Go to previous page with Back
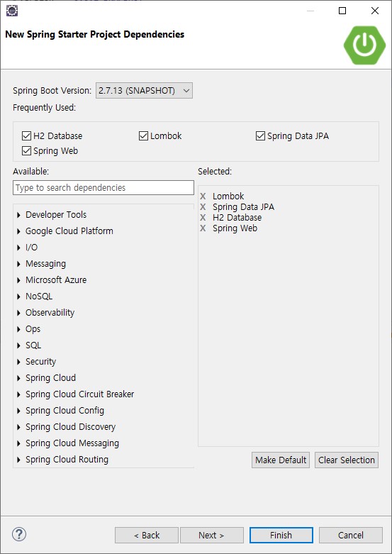 [x=147, y=536]
